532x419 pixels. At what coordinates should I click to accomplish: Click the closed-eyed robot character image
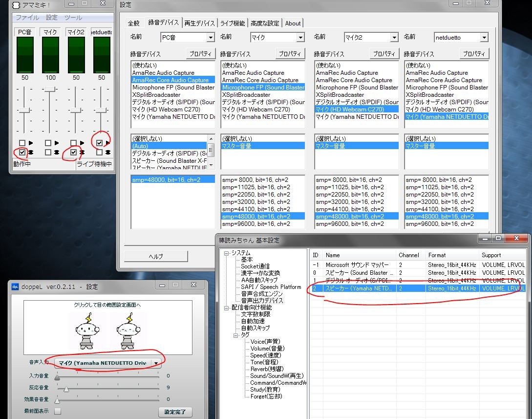[129, 331]
